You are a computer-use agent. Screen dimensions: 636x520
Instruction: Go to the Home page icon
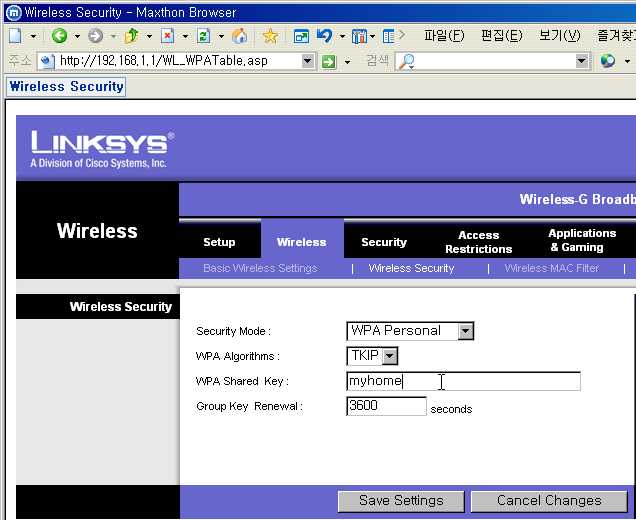point(239,36)
